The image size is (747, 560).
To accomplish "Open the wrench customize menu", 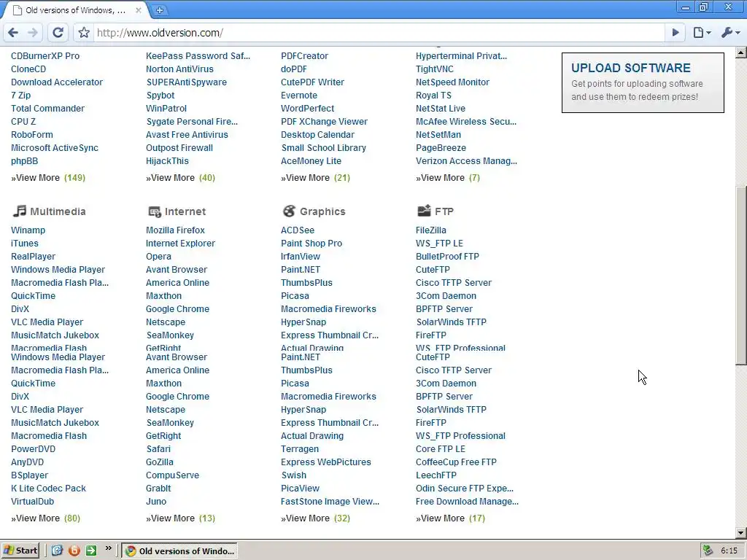I will pyautogui.click(x=730, y=32).
